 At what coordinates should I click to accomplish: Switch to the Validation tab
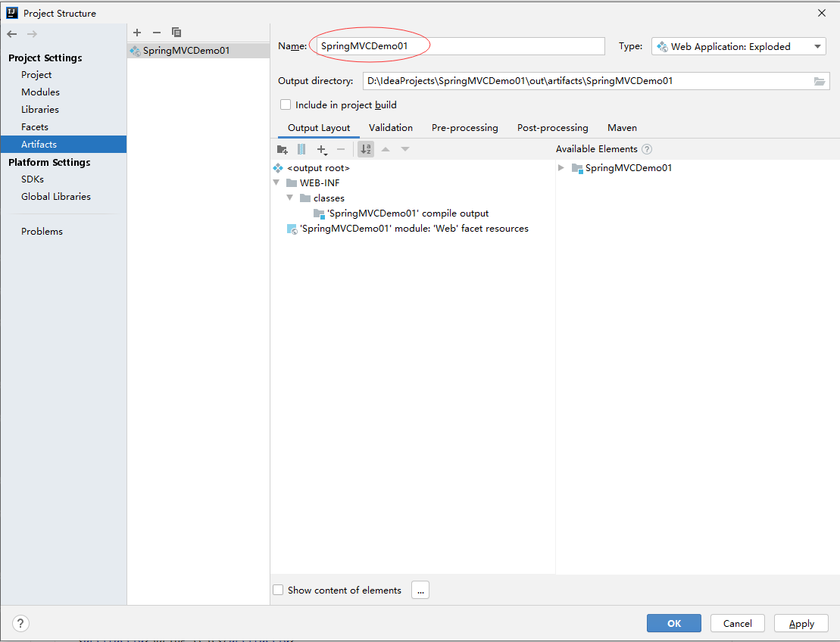391,128
